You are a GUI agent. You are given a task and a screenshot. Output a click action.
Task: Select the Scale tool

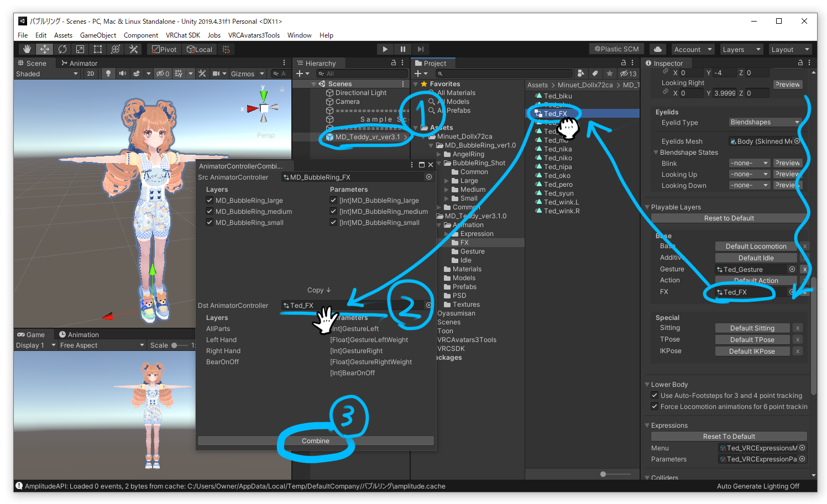pyautogui.click(x=80, y=49)
